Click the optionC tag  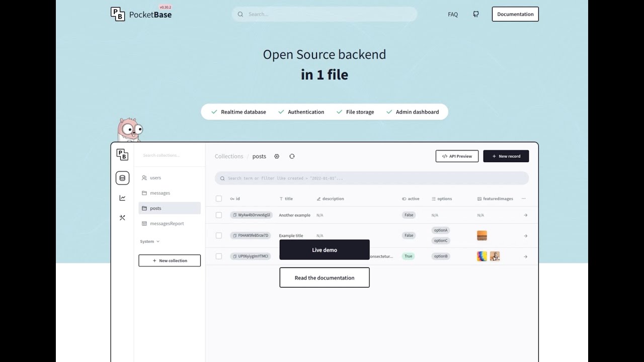click(441, 241)
